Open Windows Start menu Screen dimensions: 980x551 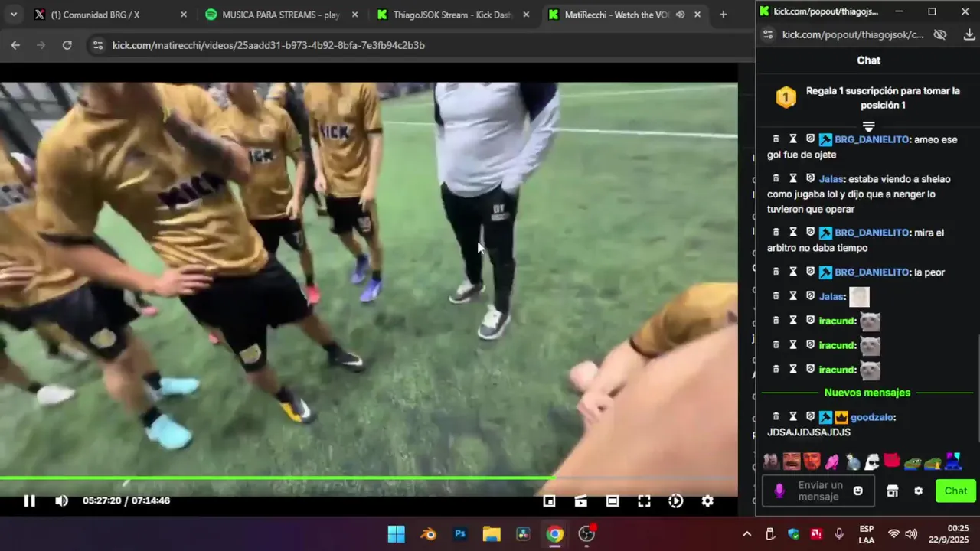(x=397, y=534)
